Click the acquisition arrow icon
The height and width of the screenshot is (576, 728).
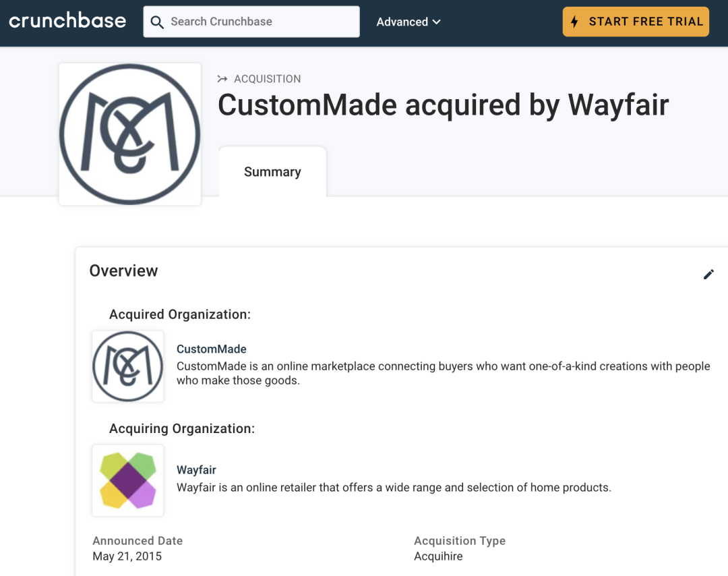(222, 79)
